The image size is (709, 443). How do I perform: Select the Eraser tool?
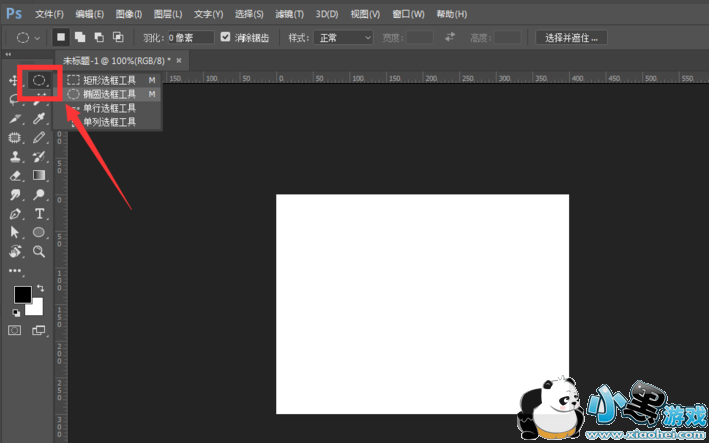15,175
